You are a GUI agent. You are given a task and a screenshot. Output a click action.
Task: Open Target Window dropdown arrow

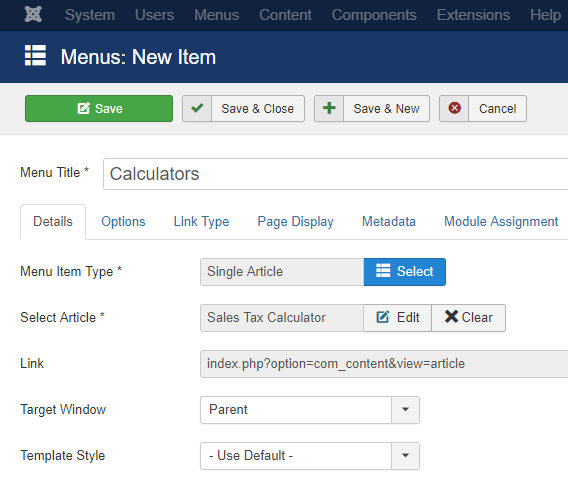(405, 410)
